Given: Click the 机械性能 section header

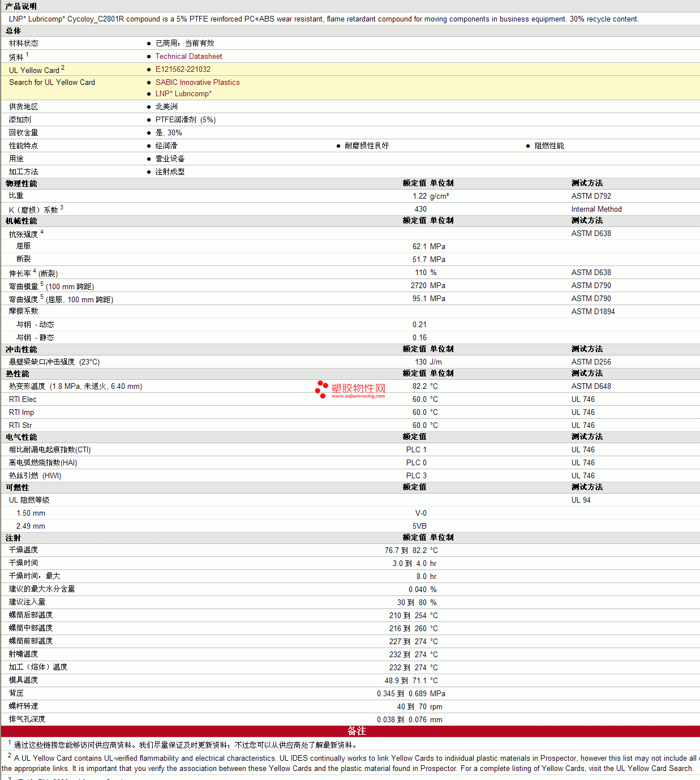Looking at the screenshot, I should coord(22,221).
